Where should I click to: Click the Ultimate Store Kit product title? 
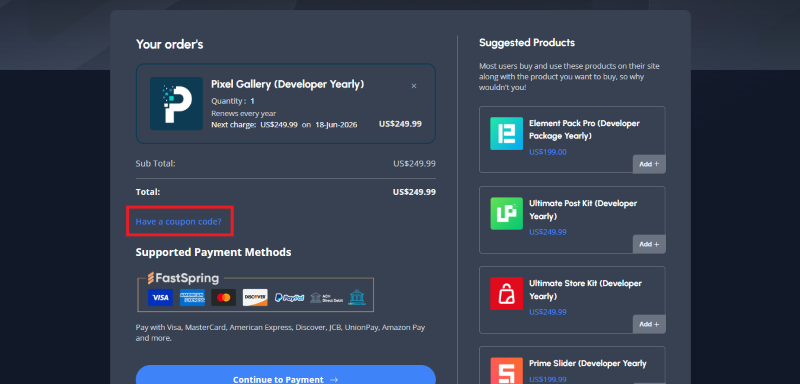pyautogui.click(x=585, y=290)
